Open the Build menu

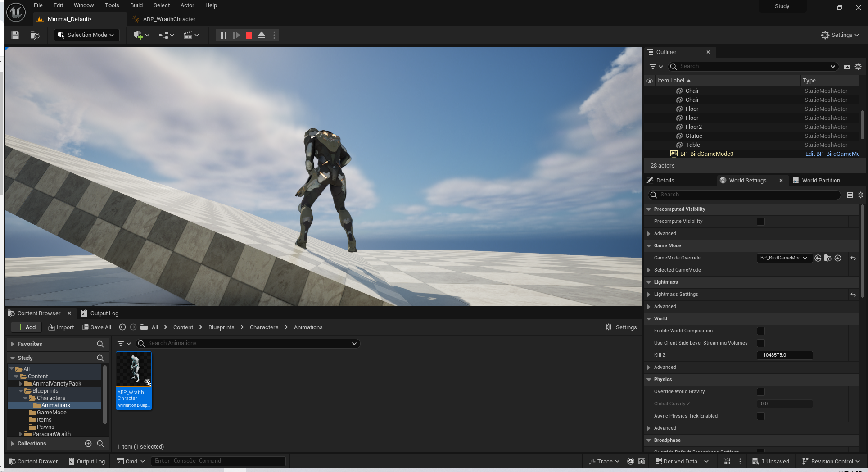(x=136, y=5)
